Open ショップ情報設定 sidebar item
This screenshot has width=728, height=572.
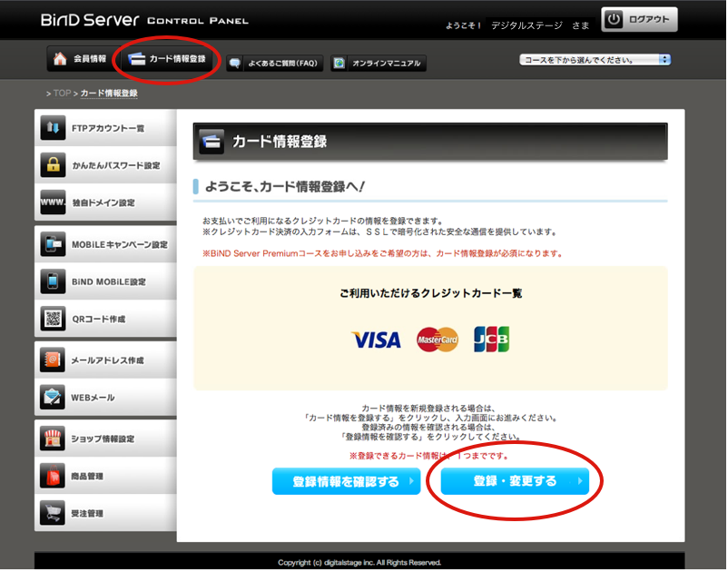pos(105,439)
